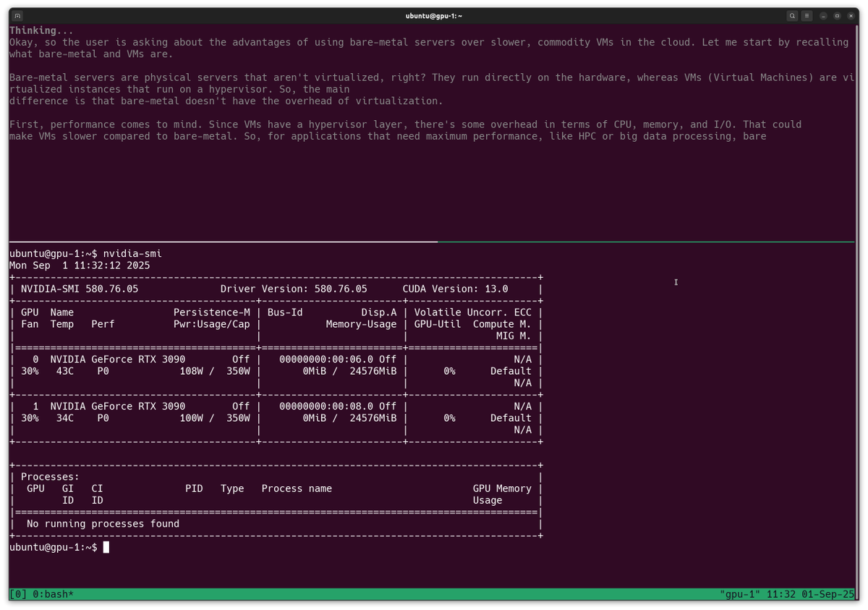Click the Bus-Id value 00000000:00:06.0

[x=326, y=359]
